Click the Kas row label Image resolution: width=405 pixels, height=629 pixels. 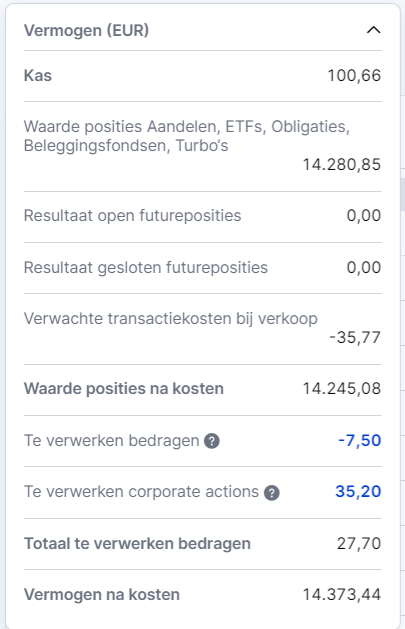38,75
